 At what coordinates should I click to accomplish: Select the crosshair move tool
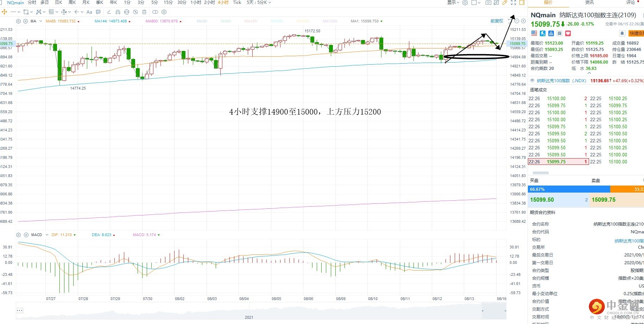tap(4, 12)
